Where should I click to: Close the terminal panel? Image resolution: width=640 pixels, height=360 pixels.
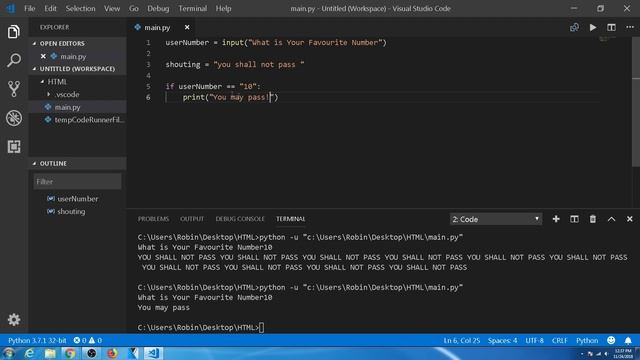coord(629,219)
